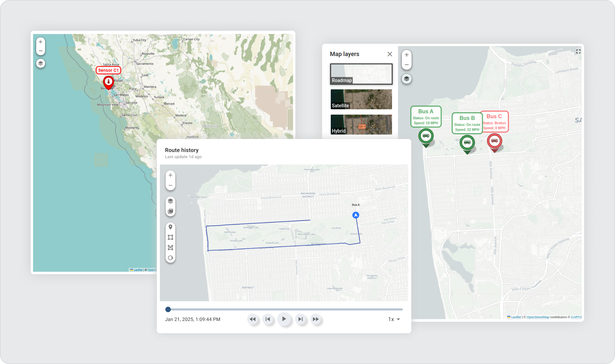Image resolution: width=615 pixels, height=364 pixels.
Task: Click the location pin tool on route history map
Action: click(170, 227)
